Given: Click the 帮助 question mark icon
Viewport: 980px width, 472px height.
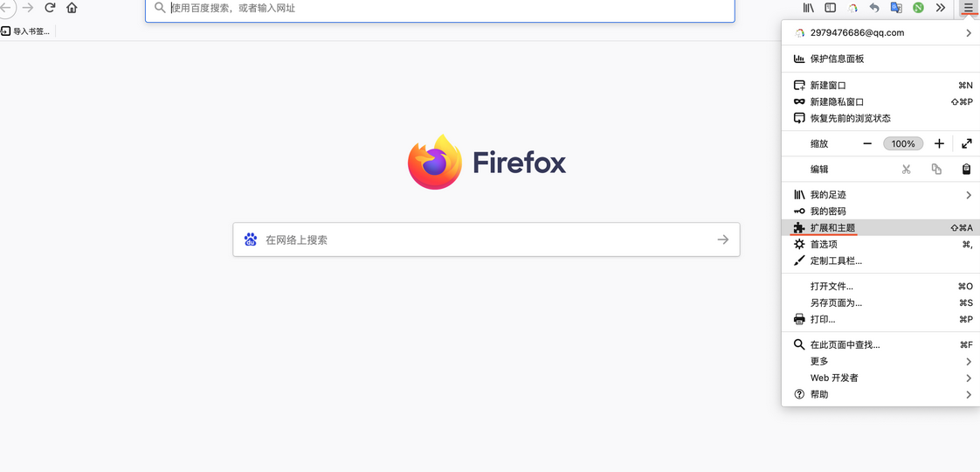Looking at the screenshot, I should point(798,394).
